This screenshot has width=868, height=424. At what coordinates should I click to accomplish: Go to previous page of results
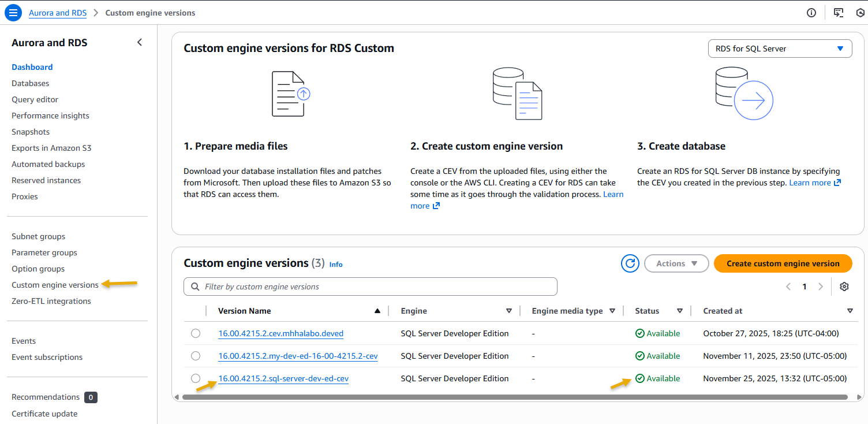788,287
